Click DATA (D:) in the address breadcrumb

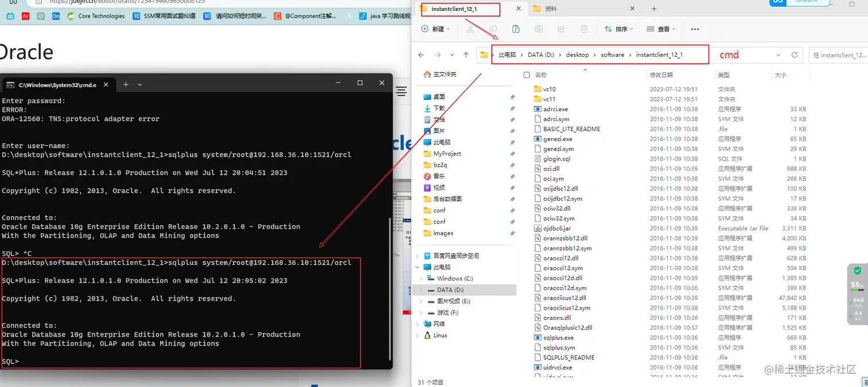tap(541, 55)
